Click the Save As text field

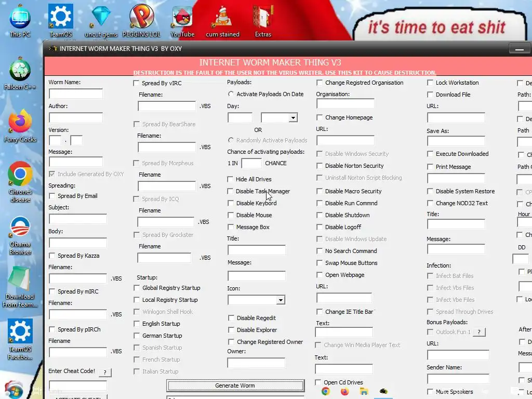[x=456, y=141]
